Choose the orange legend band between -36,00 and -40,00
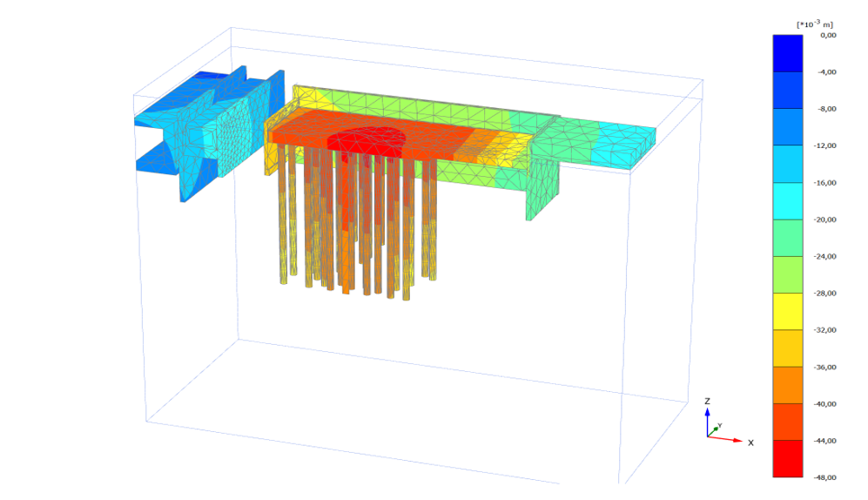The height and width of the screenshot is (500, 868). (x=788, y=385)
